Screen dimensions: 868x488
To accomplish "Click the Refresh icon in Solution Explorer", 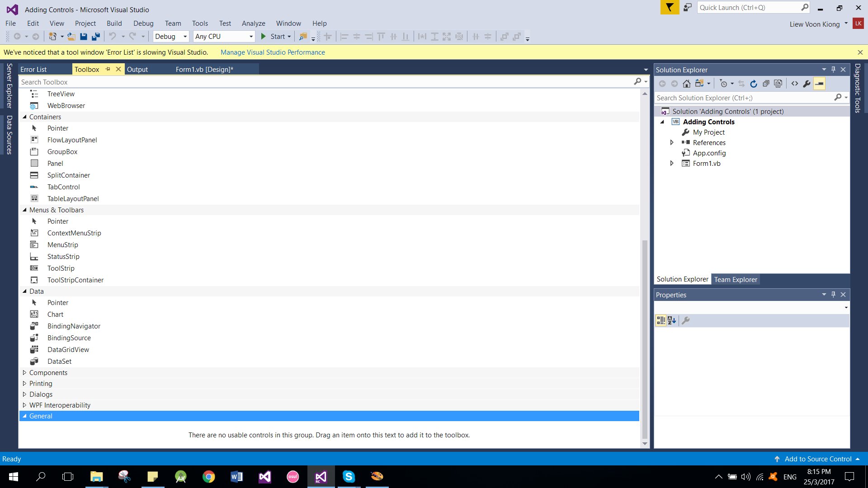I will tap(754, 84).
